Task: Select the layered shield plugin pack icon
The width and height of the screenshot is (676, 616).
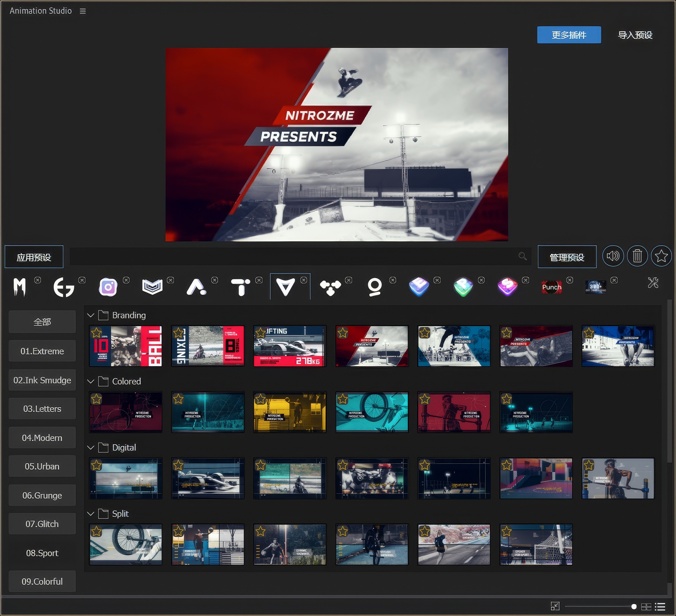Action: tap(152, 287)
